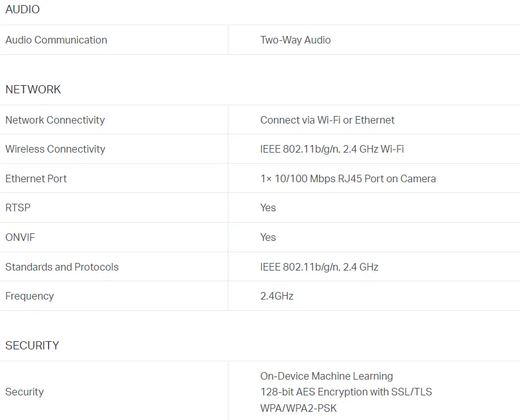Select the Ethernet Port label
The width and height of the screenshot is (520, 420).
36,178
